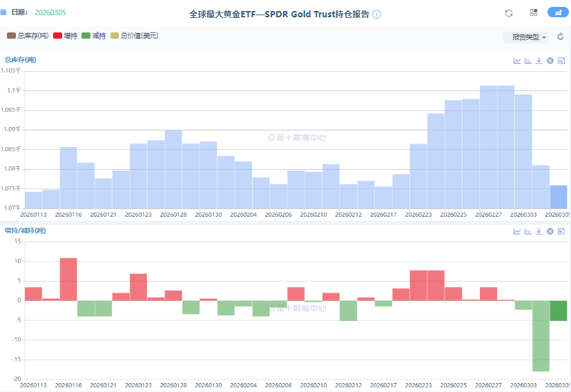Open data view for 总库存 chart
571x392 pixels.
click(561, 61)
